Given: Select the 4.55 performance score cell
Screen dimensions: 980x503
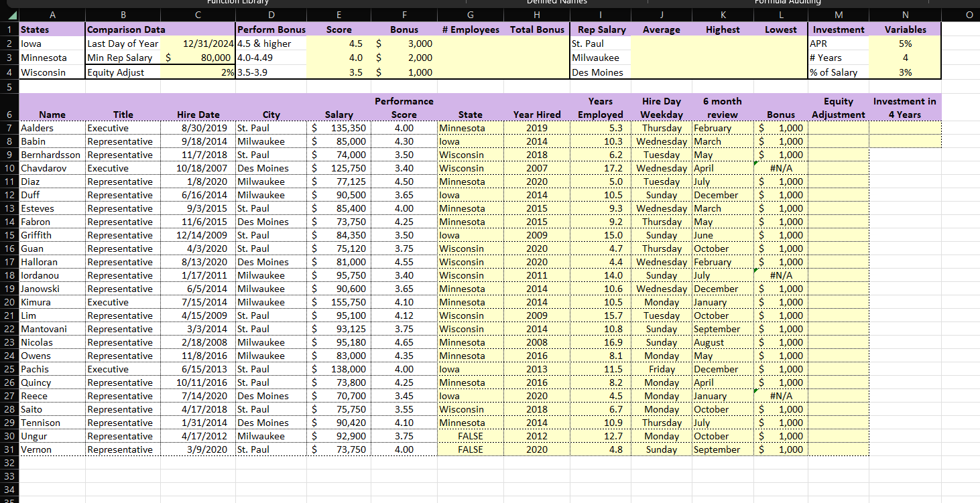Looking at the screenshot, I should (x=404, y=262).
